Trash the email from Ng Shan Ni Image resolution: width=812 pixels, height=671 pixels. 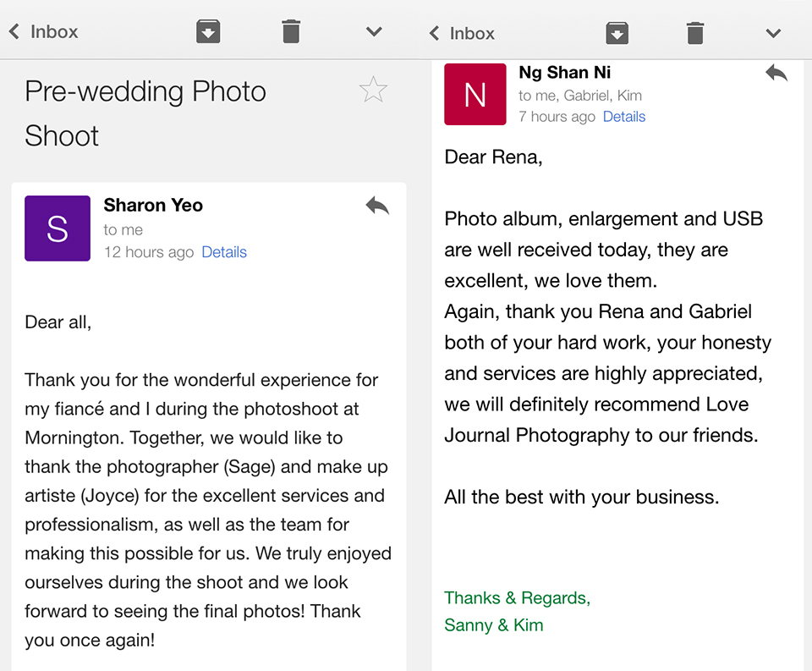(695, 34)
